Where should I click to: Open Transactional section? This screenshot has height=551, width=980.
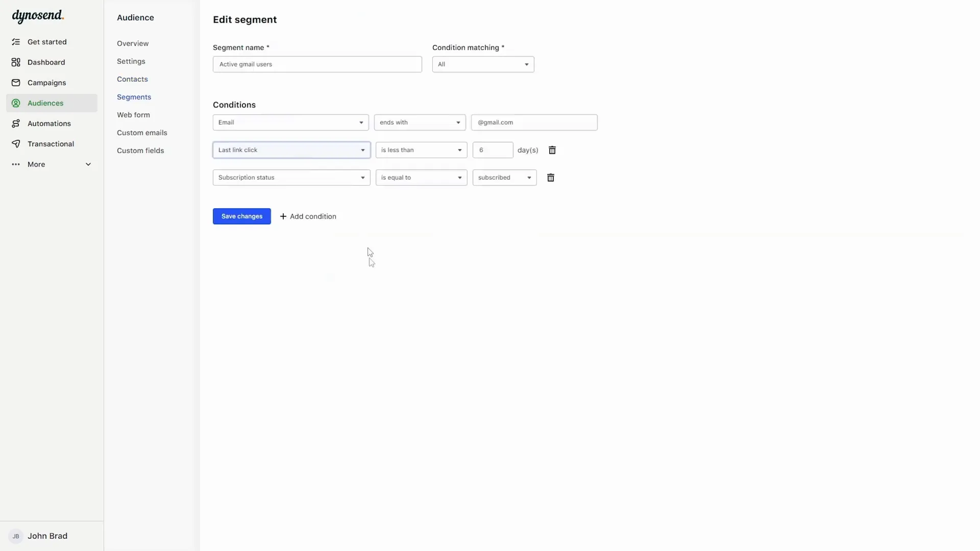pyautogui.click(x=51, y=143)
